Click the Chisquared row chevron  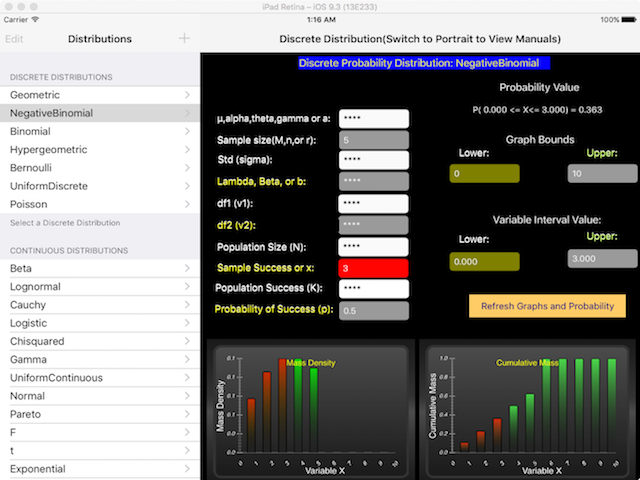click(x=187, y=341)
